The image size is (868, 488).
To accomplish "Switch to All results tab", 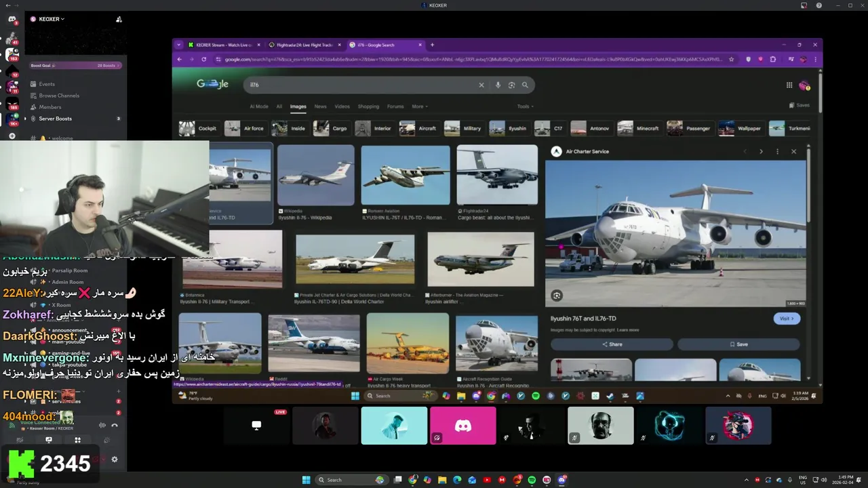I will (x=279, y=106).
